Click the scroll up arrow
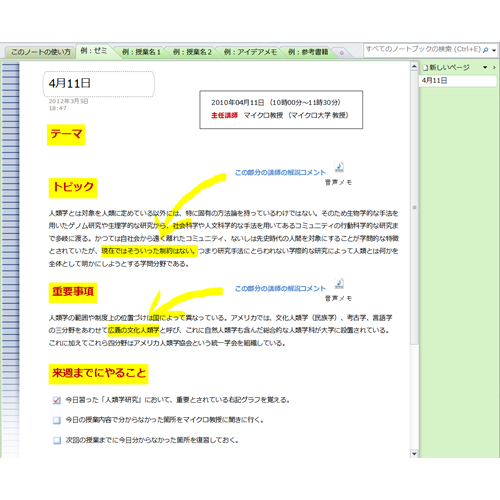Screen dimensions: 500x500 [x=414, y=66]
